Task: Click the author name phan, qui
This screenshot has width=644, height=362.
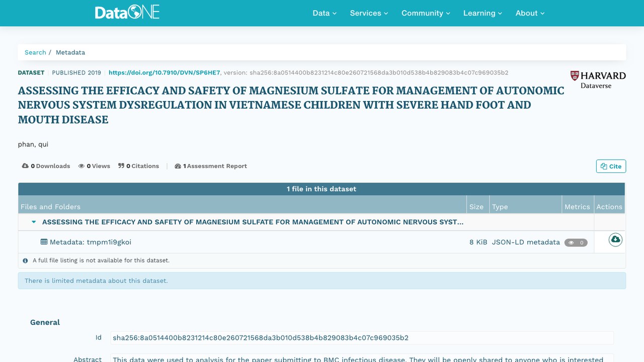Action: (x=33, y=144)
